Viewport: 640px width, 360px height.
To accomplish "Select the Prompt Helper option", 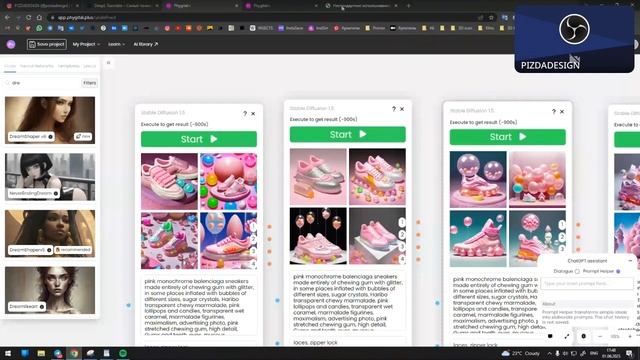I will [x=618, y=271].
